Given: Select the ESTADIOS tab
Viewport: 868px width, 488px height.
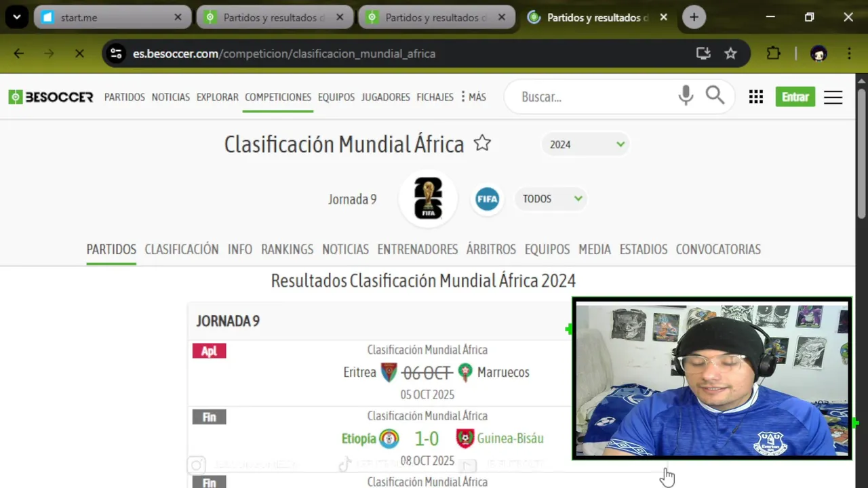Looking at the screenshot, I should click(x=644, y=249).
